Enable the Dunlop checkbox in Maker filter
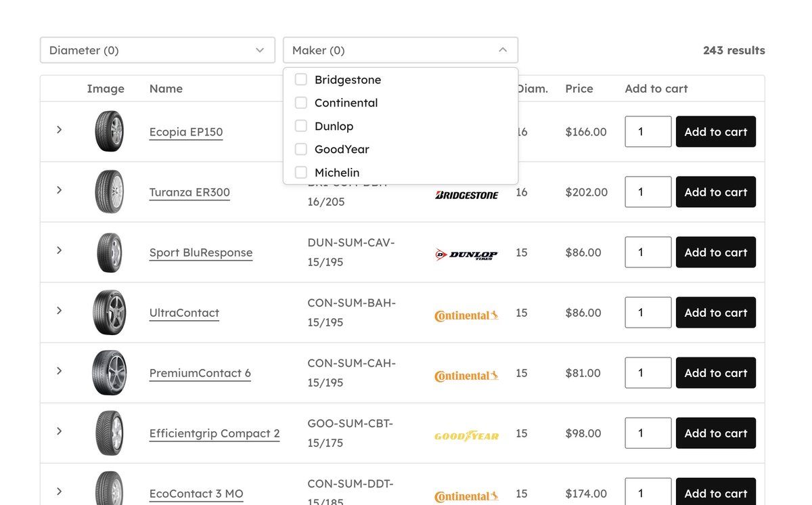The image size is (812, 505). tap(300, 126)
